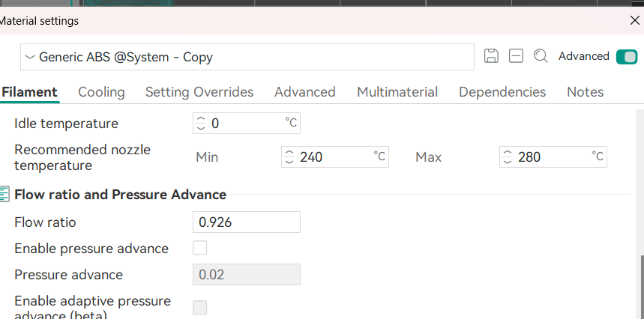Switch to the Cooling tab

click(x=101, y=92)
